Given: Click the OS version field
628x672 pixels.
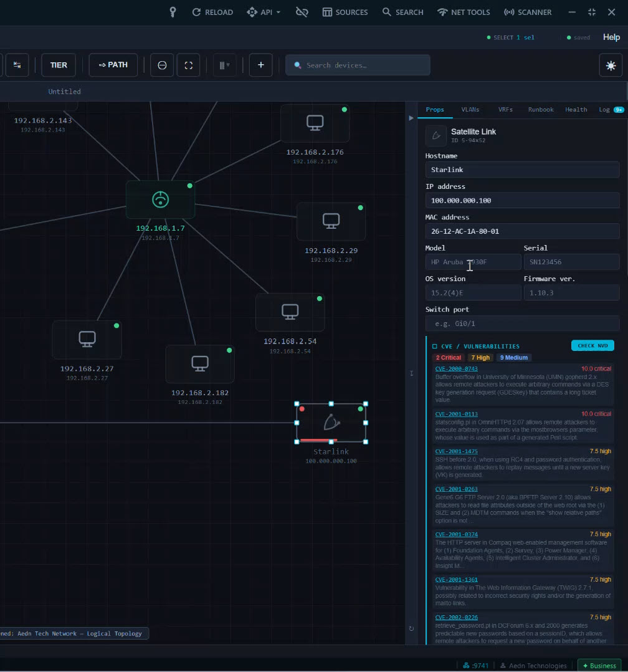Looking at the screenshot, I should pos(473,293).
